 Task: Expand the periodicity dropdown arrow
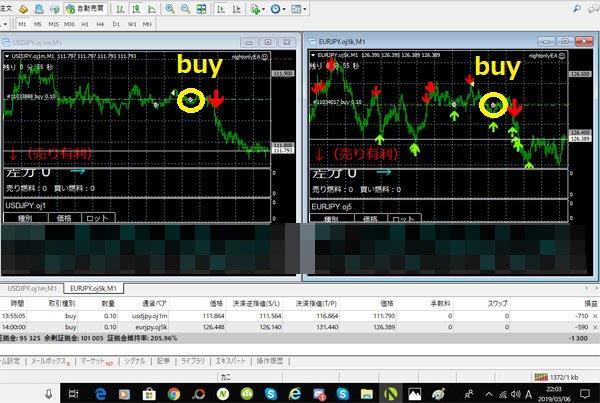pyautogui.click(x=284, y=9)
